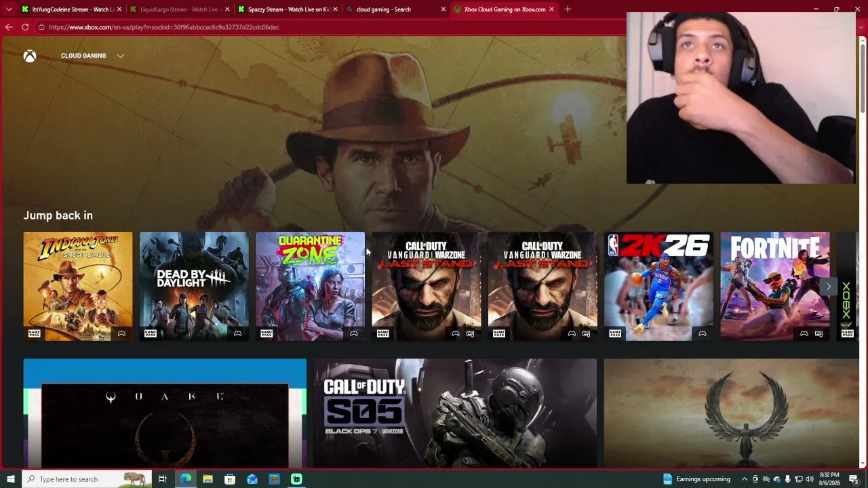Click Game Pass badge on NBA 2K26 tile
Screen dimensions: 868x488
614,333
